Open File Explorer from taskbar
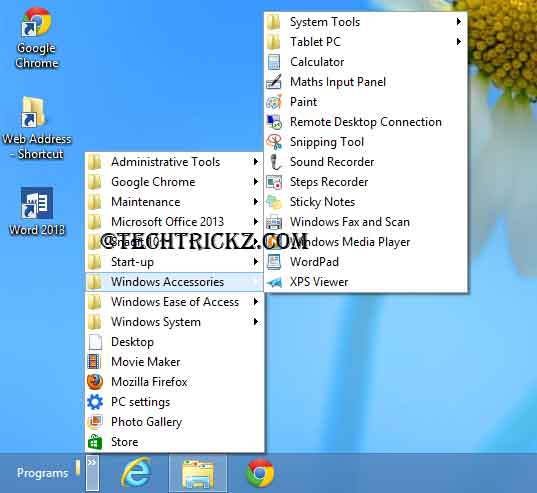Screen dimensions: 537x493 [x=198, y=474]
